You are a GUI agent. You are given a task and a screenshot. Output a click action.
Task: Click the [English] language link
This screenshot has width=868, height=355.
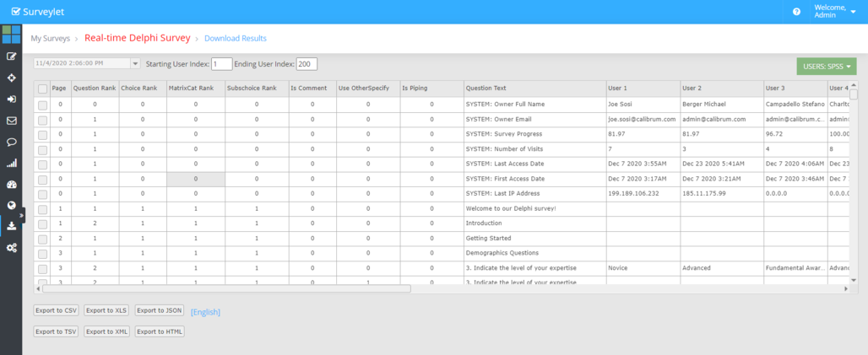[205, 311]
